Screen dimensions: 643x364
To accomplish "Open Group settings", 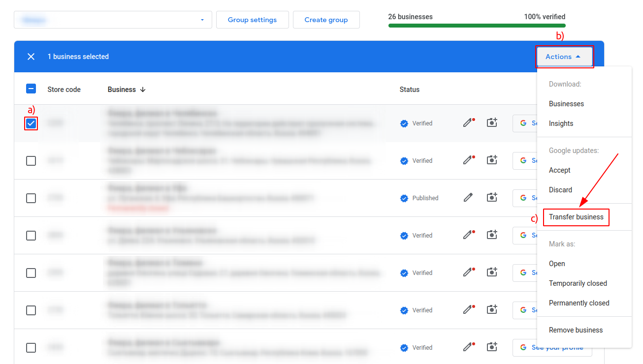I will [x=252, y=20].
